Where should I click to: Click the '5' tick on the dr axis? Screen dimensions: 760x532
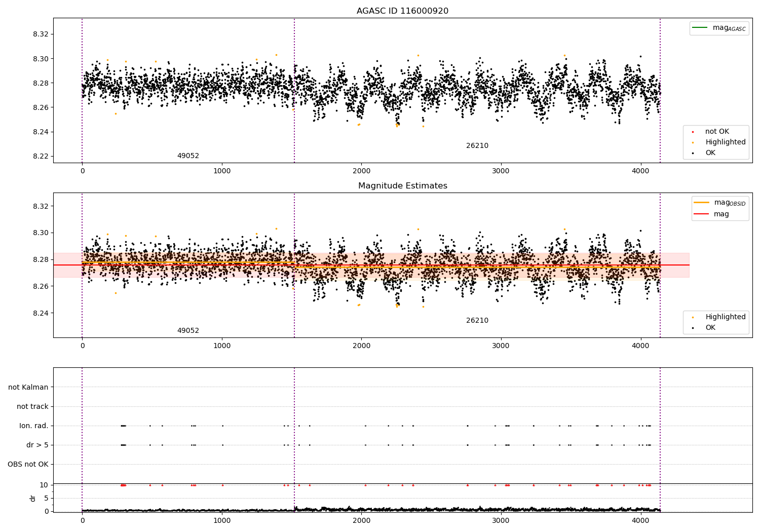[46, 499]
